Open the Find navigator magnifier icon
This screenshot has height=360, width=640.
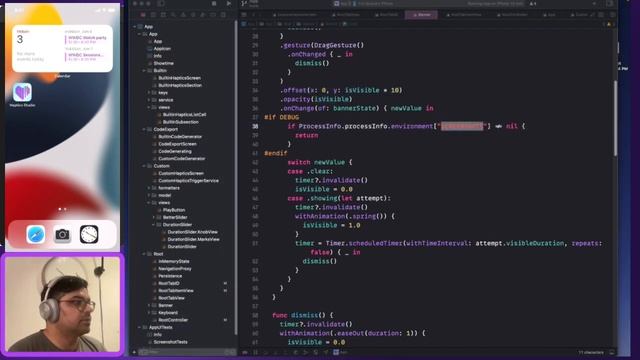[x=173, y=15]
